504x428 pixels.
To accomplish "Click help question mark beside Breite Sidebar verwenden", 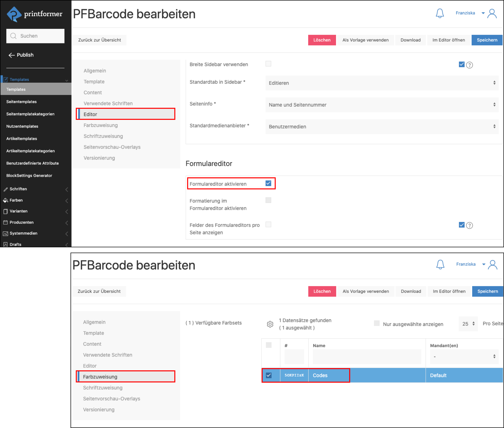I will (x=469, y=65).
